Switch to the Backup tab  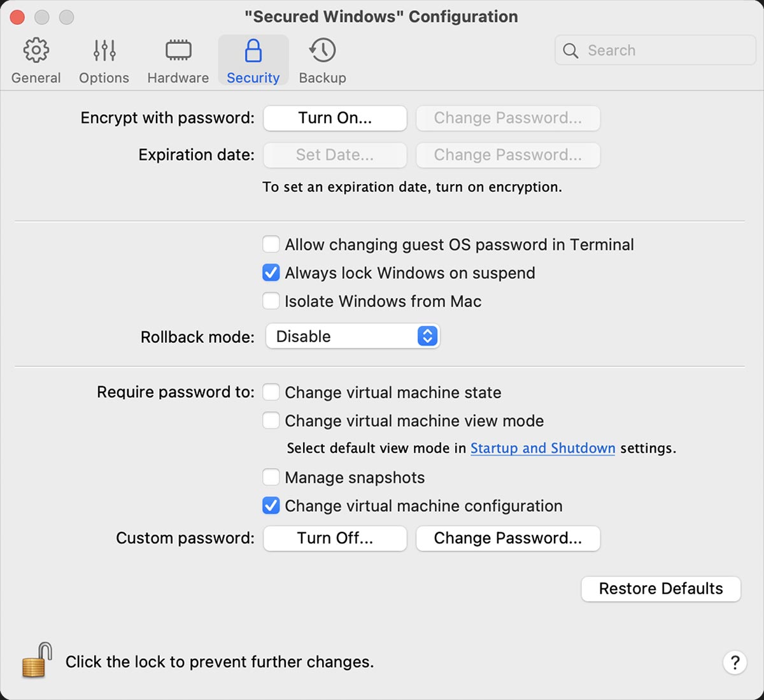click(x=322, y=59)
